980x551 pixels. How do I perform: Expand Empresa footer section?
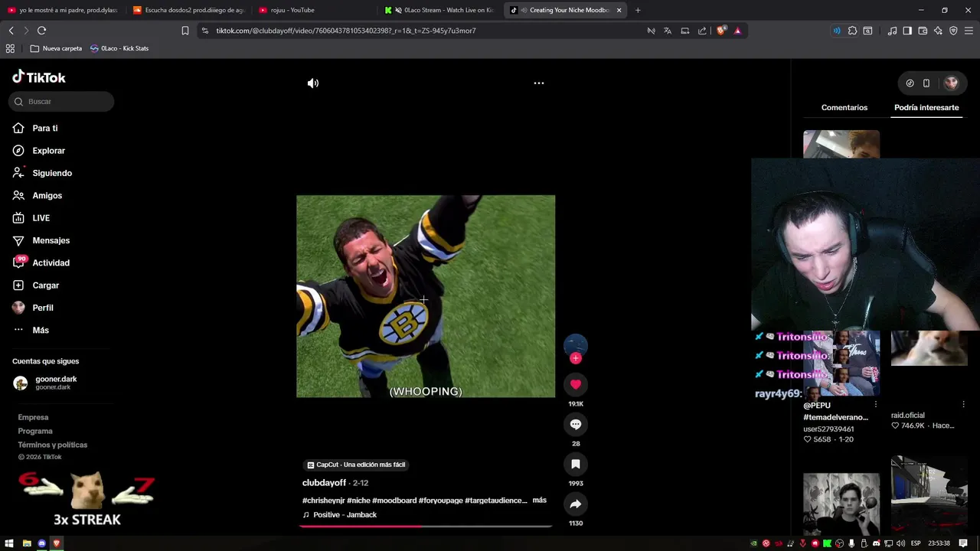point(33,417)
